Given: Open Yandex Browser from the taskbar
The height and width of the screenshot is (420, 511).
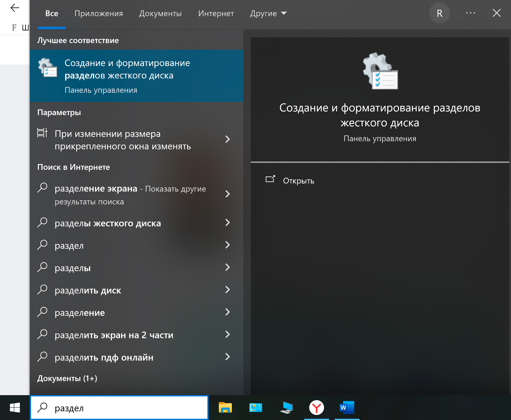Looking at the screenshot, I should (x=316, y=408).
